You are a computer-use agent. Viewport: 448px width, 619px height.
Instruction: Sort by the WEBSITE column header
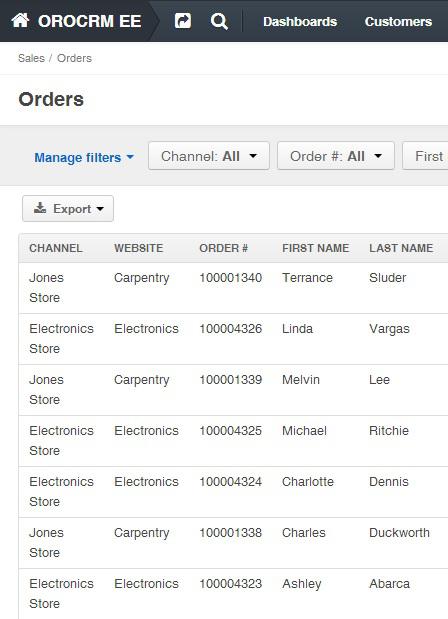(139, 248)
